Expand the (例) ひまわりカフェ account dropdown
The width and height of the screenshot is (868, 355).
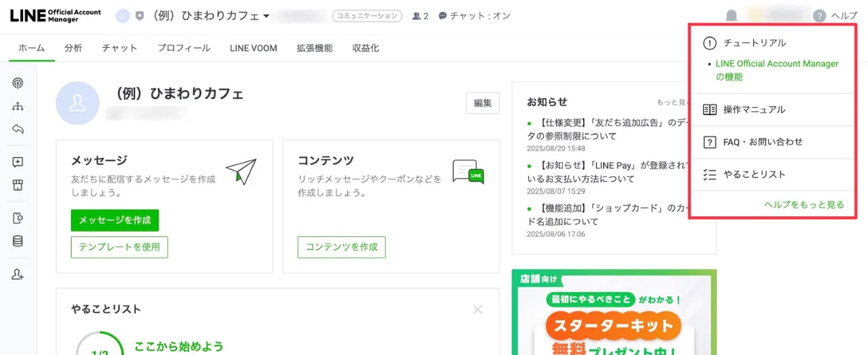pyautogui.click(x=266, y=16)
